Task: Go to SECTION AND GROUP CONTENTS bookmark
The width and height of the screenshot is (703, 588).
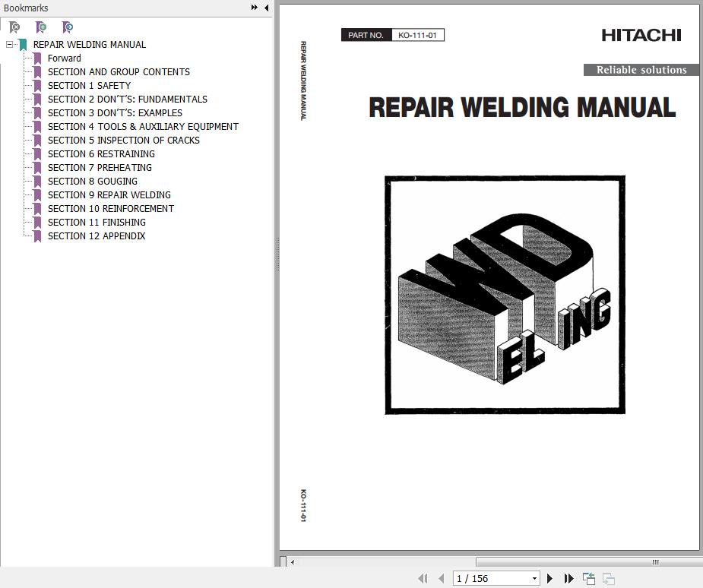Action: tap(119, 71)
